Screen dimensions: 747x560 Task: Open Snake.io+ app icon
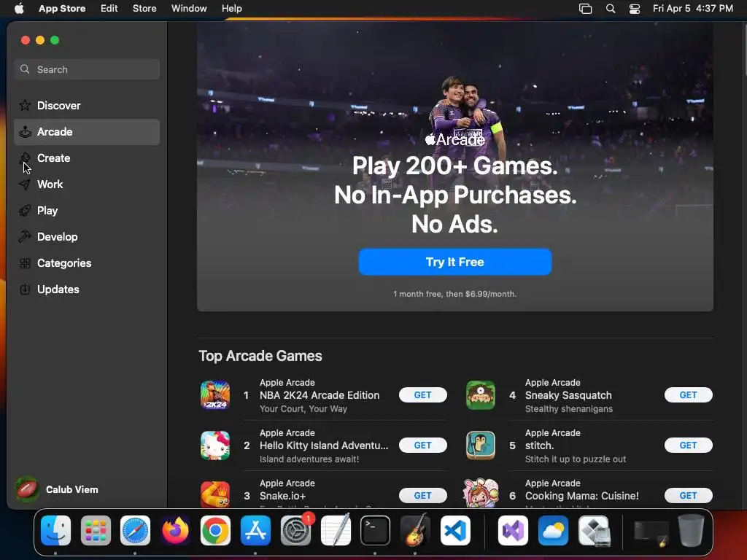(x=215, y=494)
